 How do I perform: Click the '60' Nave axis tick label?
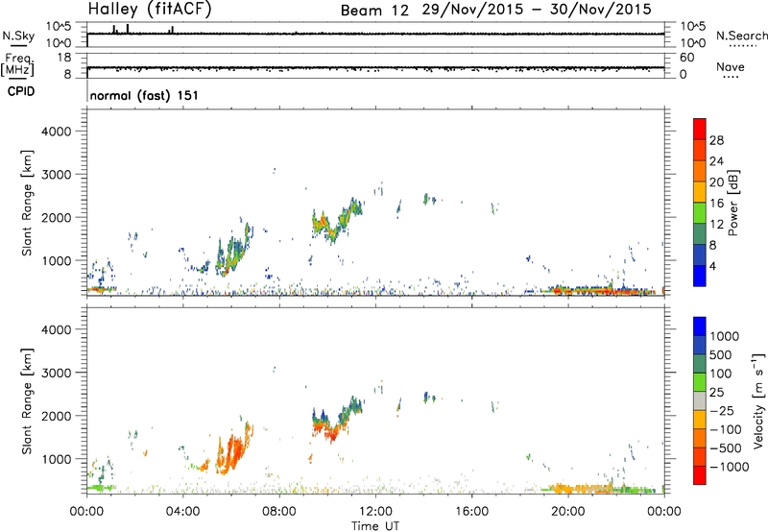tap(686, 58)
